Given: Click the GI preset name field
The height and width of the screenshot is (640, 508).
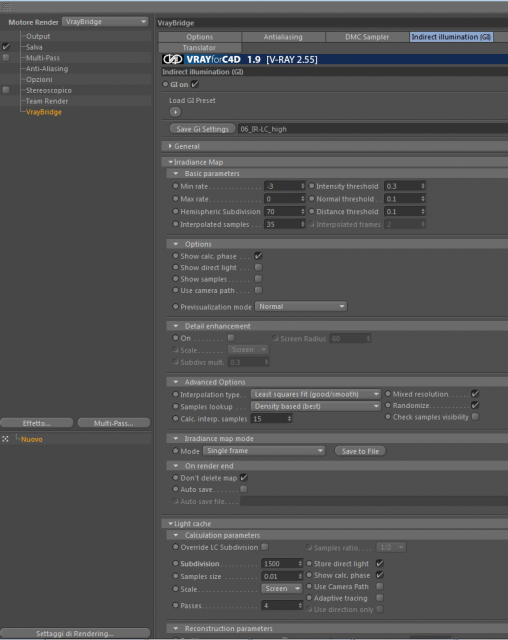Looking at the screenshot, I should coord(373,129).
